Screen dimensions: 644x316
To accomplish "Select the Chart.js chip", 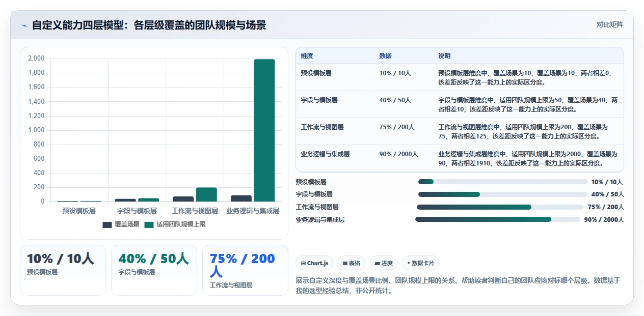I will tap(314, 263).
